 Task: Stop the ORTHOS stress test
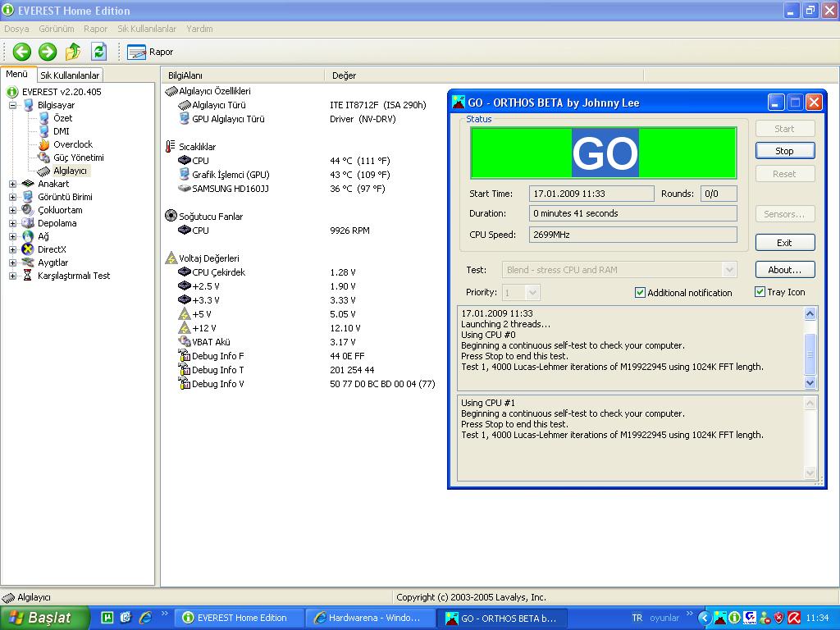coord(785,151)
